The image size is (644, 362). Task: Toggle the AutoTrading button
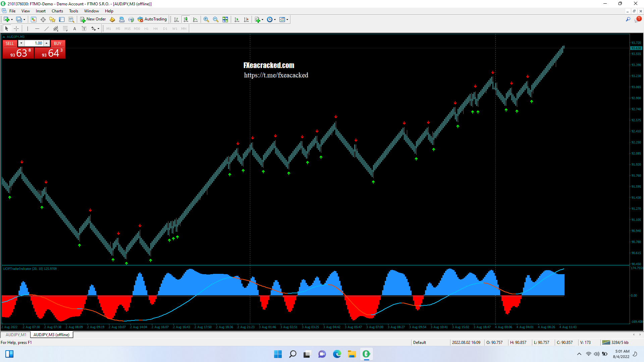click(152, 19)
